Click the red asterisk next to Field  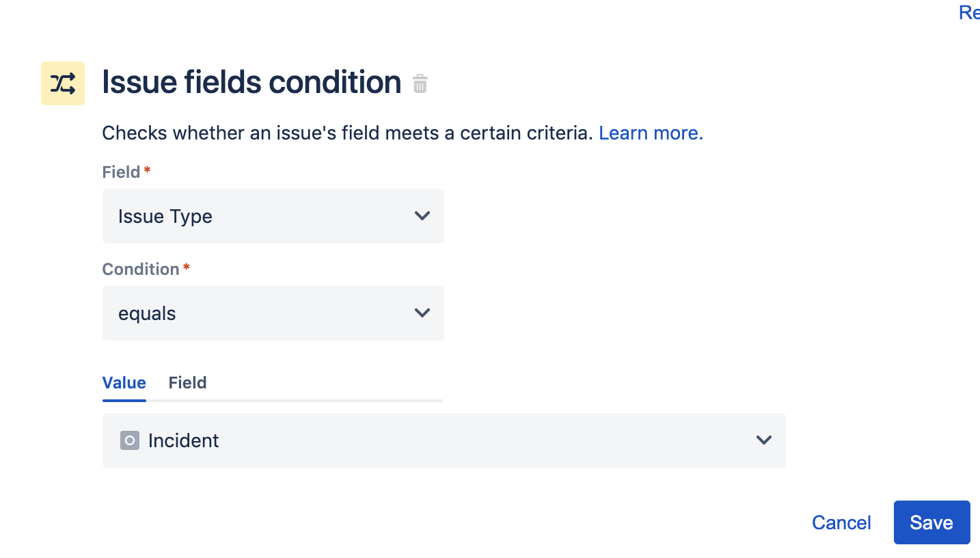click(147, 169)
